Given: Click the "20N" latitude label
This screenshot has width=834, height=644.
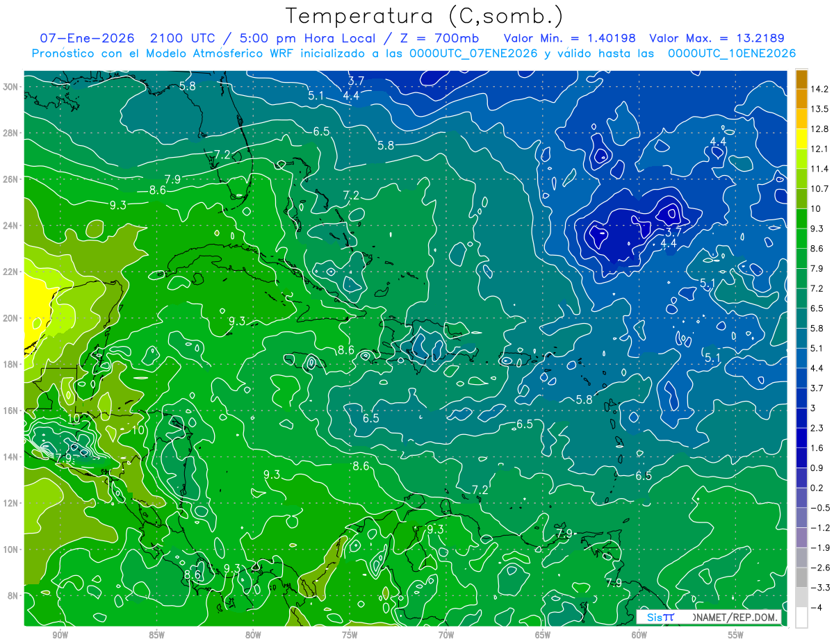Looking at the screenshot, I should click(10, 318).
